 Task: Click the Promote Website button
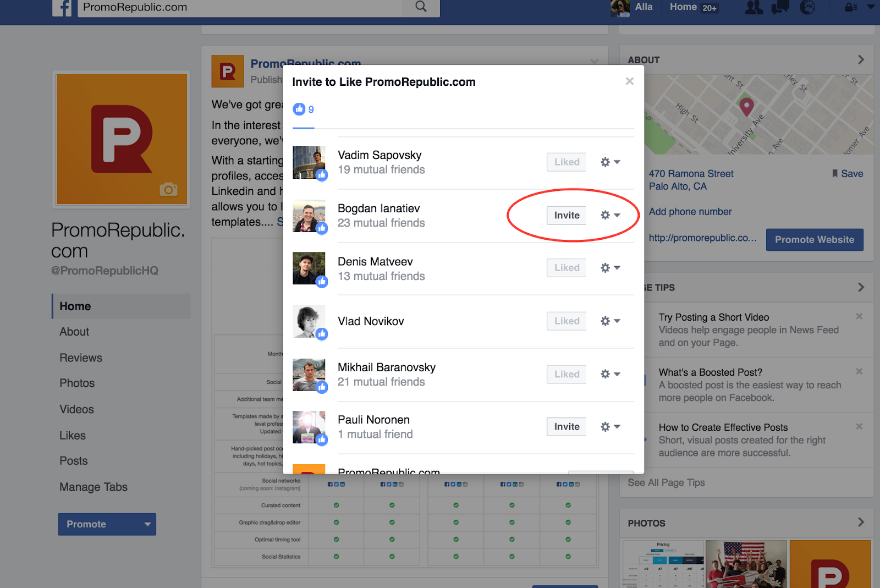pos(815,240)
